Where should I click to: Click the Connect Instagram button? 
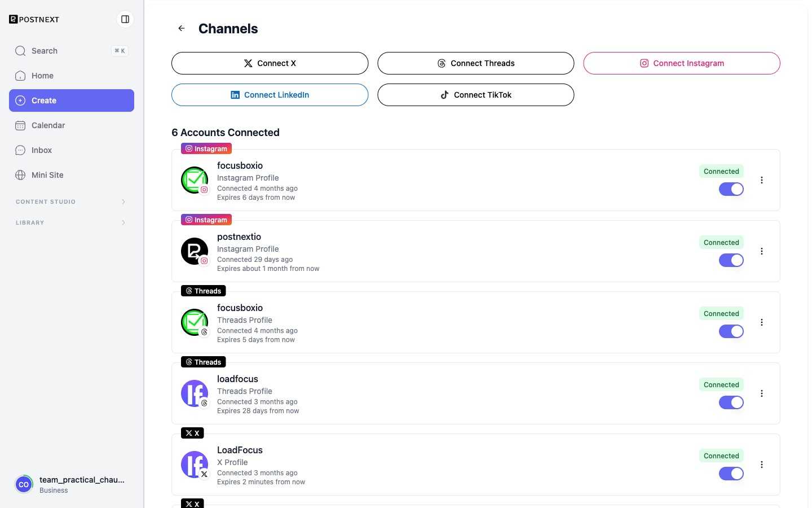tap(682, 63)
